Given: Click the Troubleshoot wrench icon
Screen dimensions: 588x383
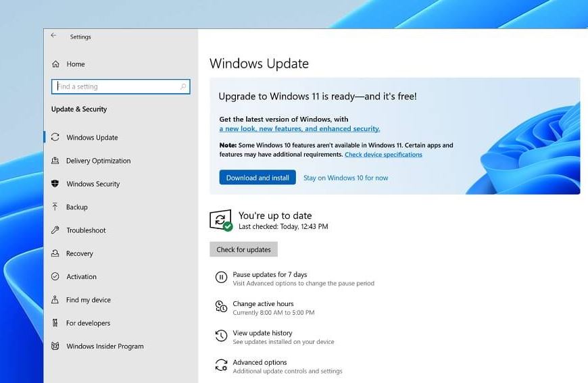Looking at the screenshot, I should 55,230.
